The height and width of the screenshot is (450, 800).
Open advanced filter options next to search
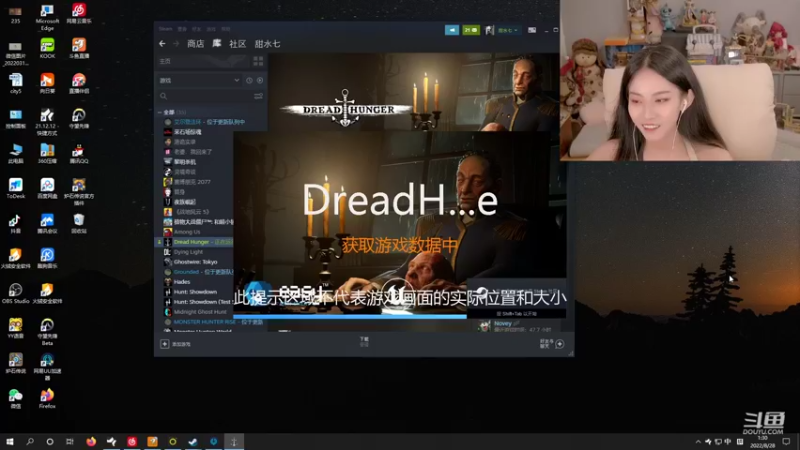259,96
